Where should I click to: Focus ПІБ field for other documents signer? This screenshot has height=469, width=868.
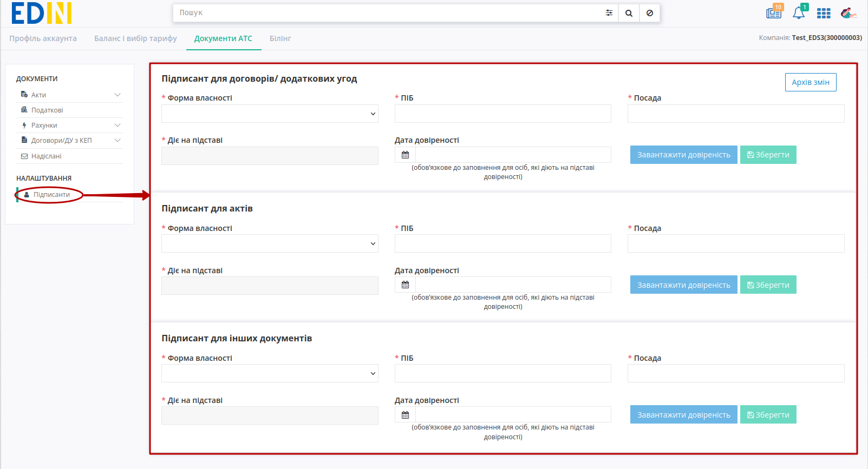coord(502,373)
